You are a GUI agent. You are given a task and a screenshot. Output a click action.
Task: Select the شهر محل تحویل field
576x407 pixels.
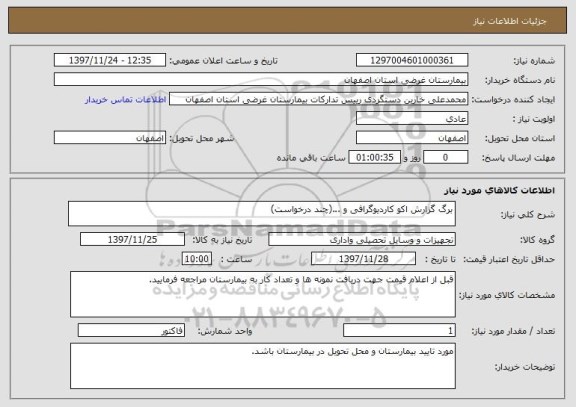(110, 138)
